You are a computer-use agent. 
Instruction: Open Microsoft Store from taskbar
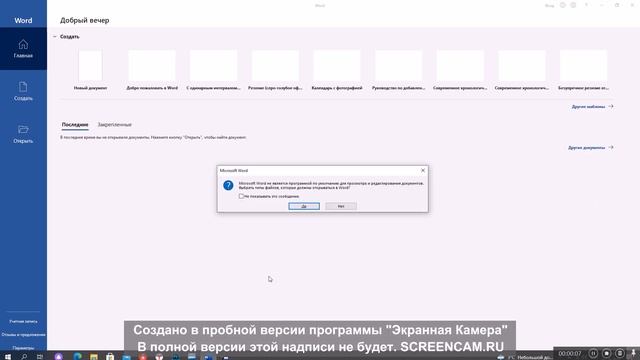pyautogui.click(x=110, y=357)
